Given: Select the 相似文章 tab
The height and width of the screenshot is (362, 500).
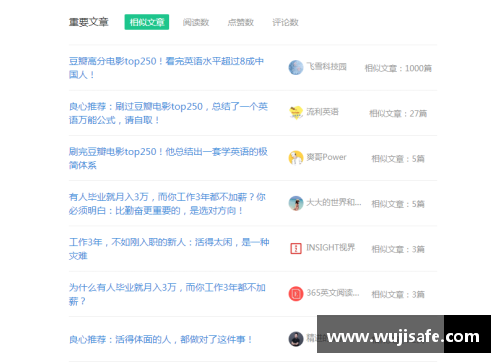Looking at the screenshot, I should coord(147,22).
